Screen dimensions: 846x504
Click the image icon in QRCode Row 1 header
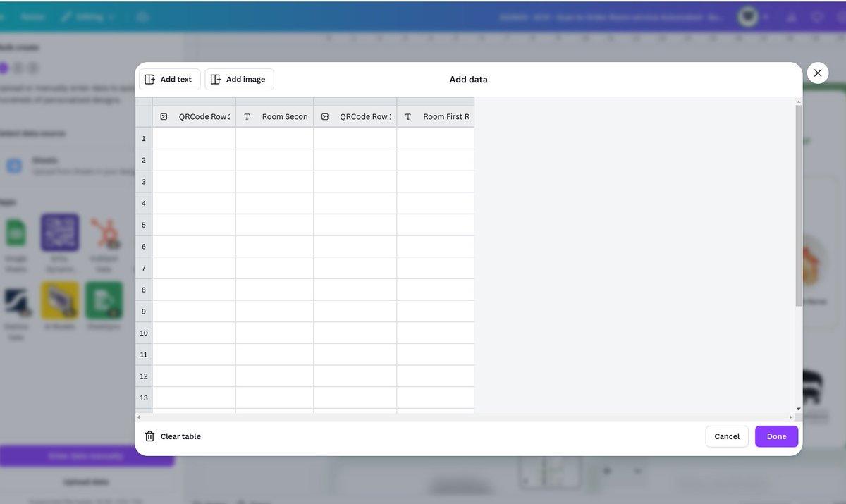click(325, 117)
